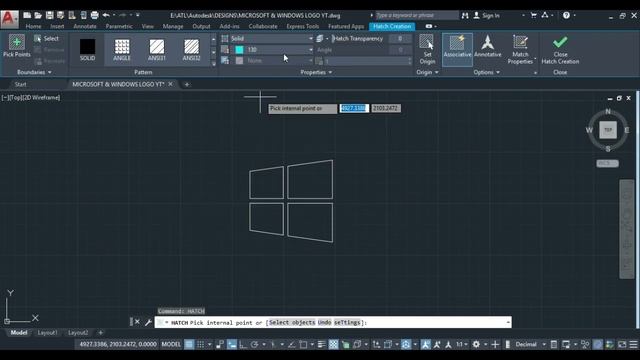Toggle snap mode in status bar

[200, 344]
